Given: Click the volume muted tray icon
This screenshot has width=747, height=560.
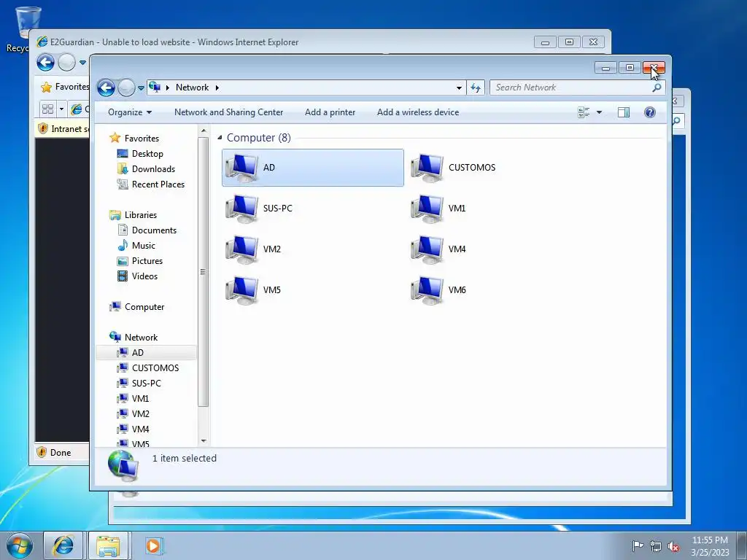Looking at the screenshot, I should click(x=673, y=547).
